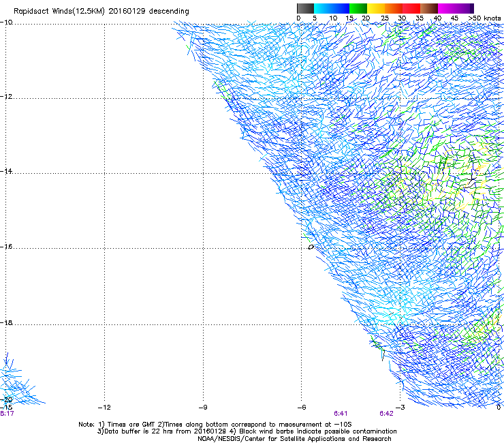Screen dimensions: 504x443
Task: Click the green 15-20 knots color swatch
Action: 358,8
